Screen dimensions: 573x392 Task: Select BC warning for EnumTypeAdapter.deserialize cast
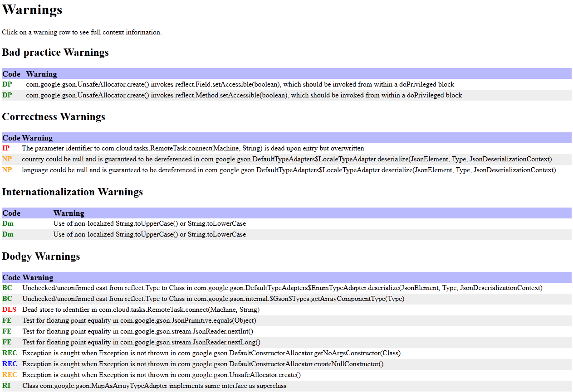pyautogui.click(x=286, y=288)
